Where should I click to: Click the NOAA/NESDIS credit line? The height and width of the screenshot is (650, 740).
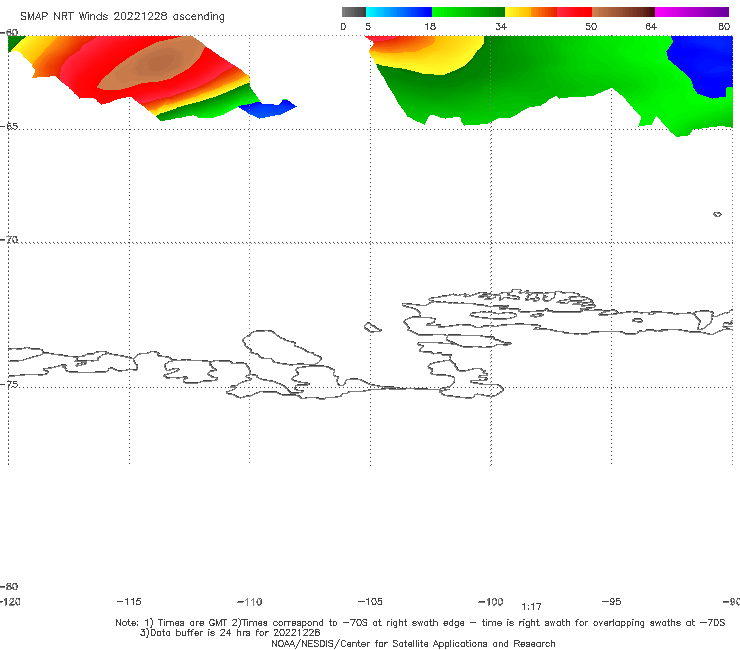click(413, 644)
